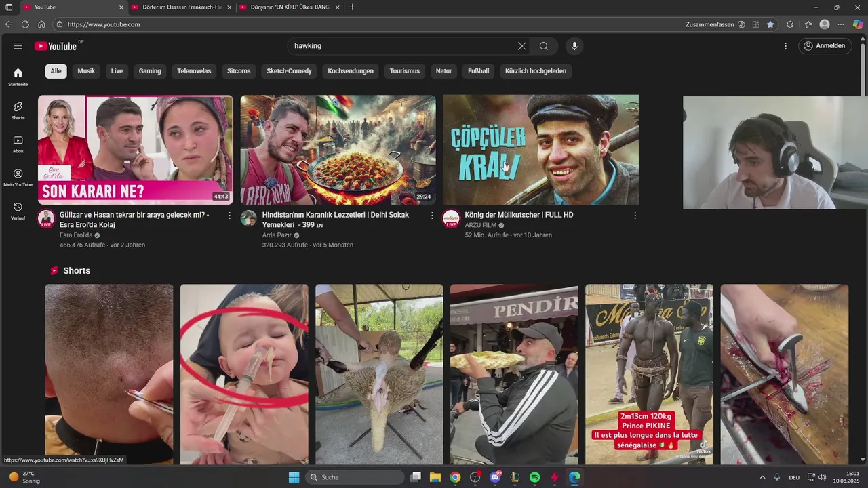Open File Explorer from the taskbar
The height and width of the screenshot is (488, 868).
(x=435, y=477)
